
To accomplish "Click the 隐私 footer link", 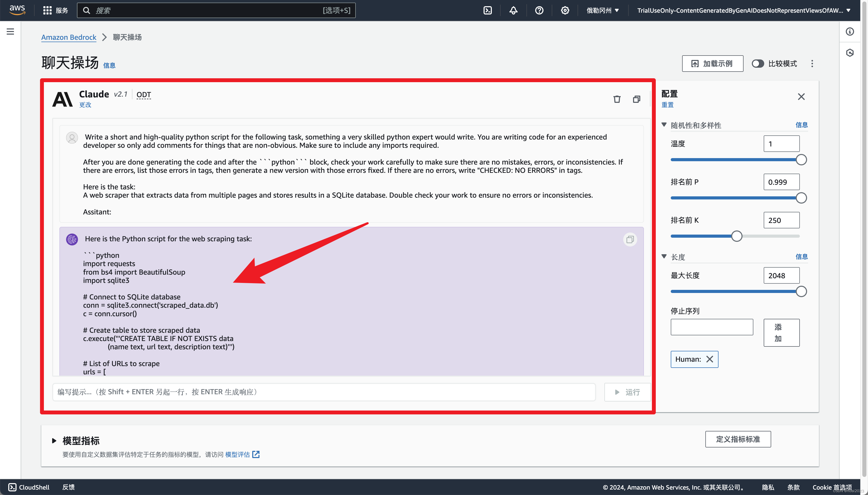I will [768, 487].
